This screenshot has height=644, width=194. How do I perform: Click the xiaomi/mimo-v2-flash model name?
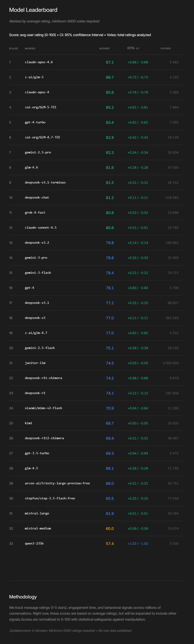43,408
